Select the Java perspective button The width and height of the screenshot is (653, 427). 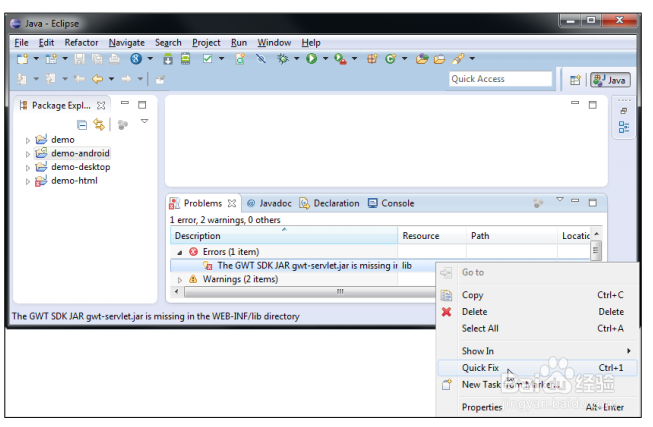tap(610, 80)
